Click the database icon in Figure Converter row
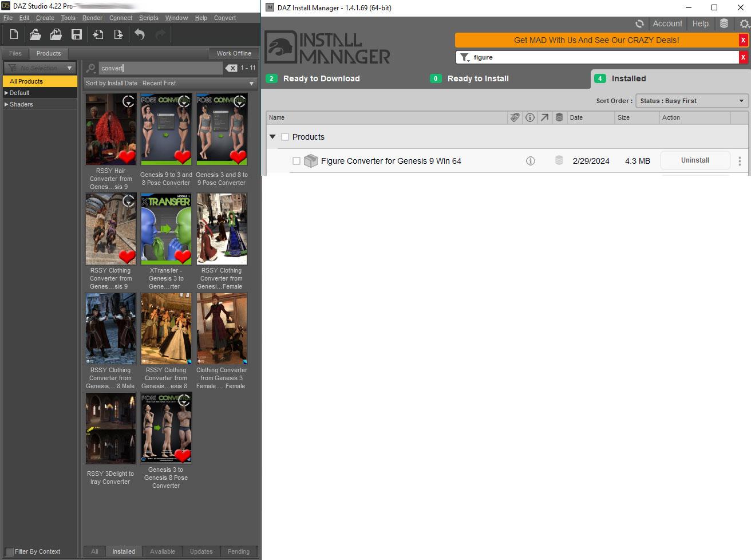This screenshot has height=560, width=751. [x=559, y=160]
